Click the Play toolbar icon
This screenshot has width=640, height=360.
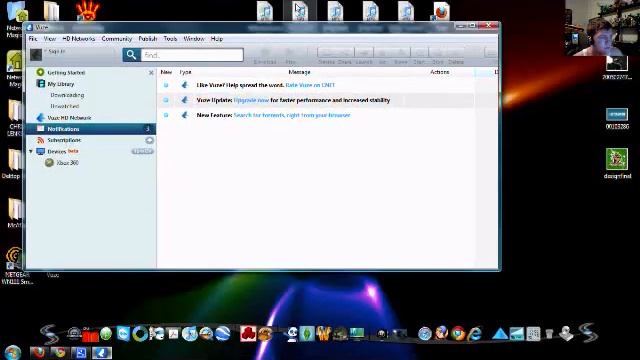point(290,56)
